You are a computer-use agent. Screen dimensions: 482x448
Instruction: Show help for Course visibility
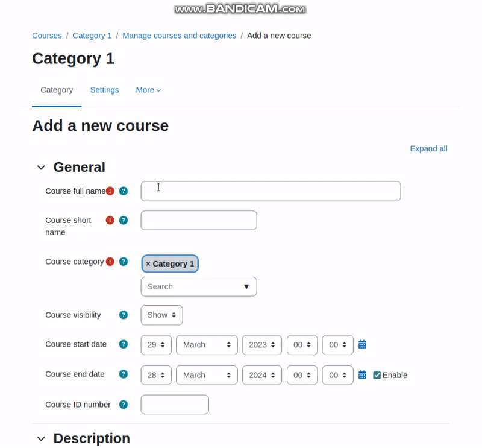tap(124, 315)
